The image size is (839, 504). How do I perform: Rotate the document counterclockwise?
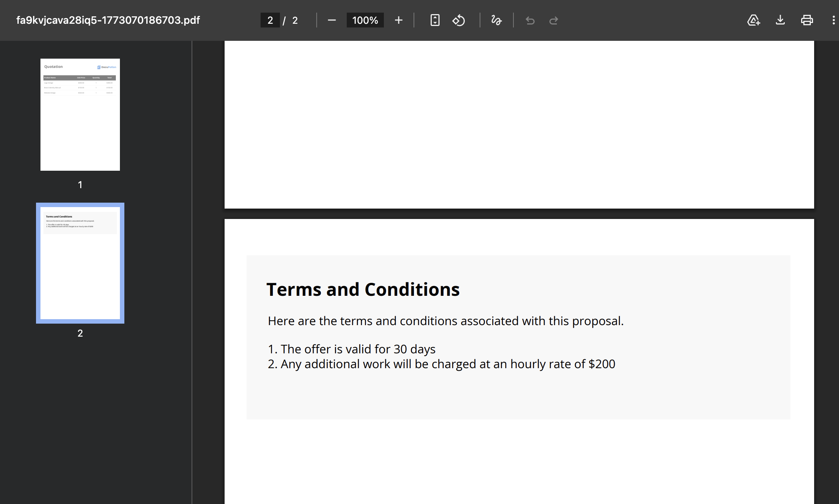click(x=458, y=20)
